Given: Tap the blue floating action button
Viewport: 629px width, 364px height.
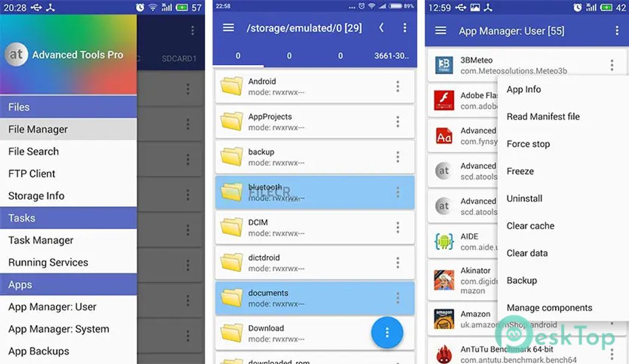Looking at the screenshot, I should tap(387, 332).
